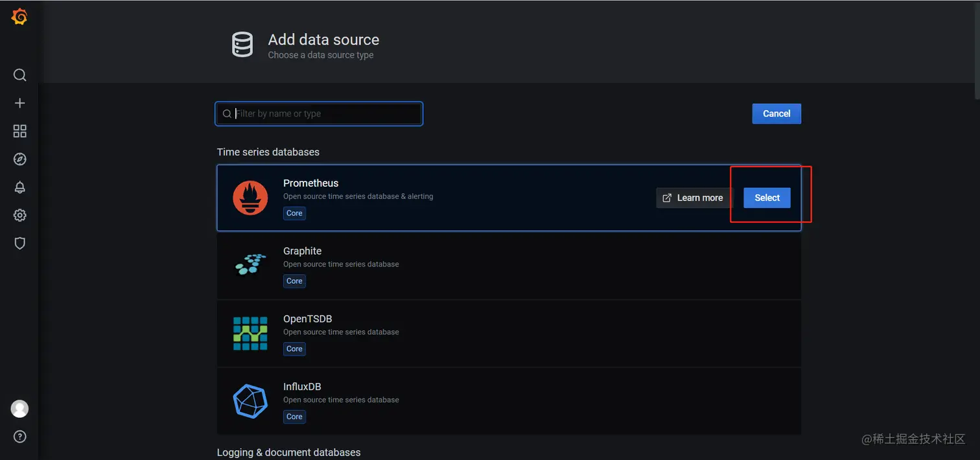Click the Add data source page title
Image resolution: width=980 pixels, height=460 pixels.
click(x=323, y=40)
